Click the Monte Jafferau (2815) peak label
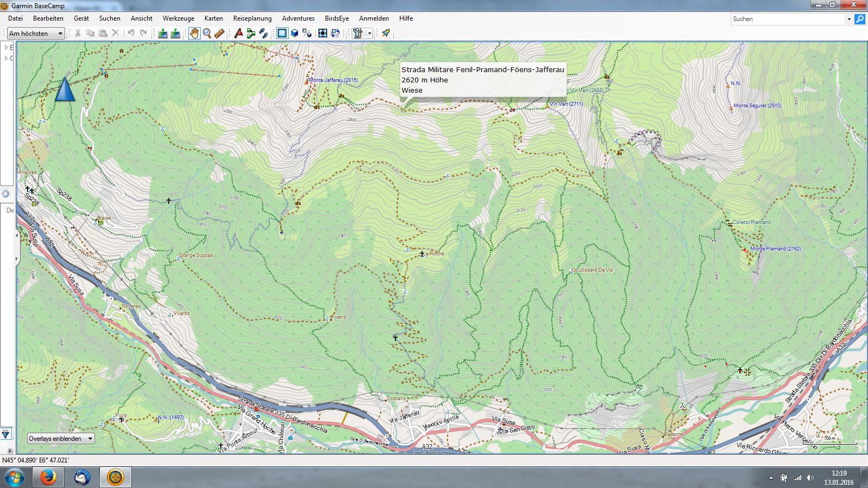Image resolution: width=868 pixels, height=488 pixels. coord(333,80)
